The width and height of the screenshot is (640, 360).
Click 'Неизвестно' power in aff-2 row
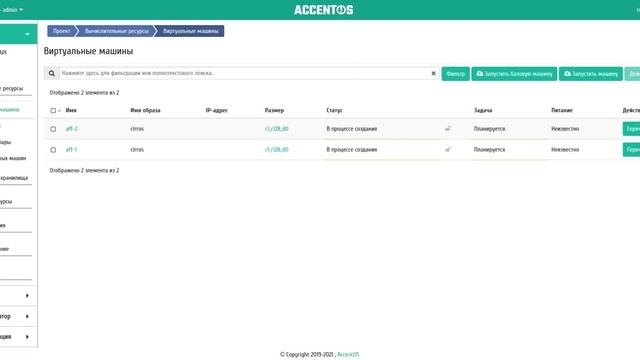[565, 129]
